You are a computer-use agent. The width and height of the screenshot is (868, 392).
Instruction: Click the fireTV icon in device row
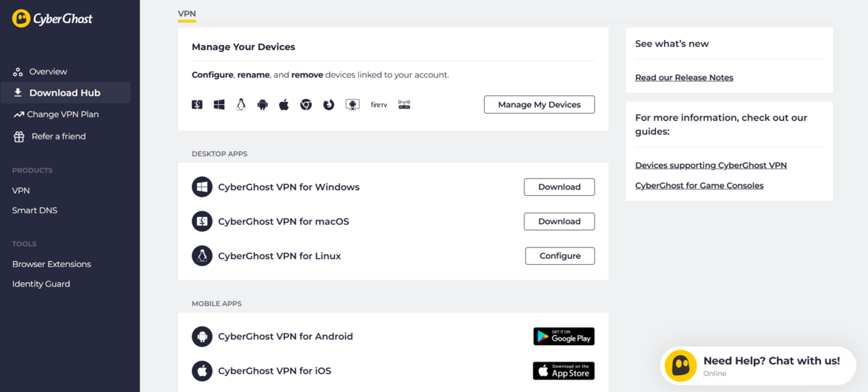pyautogui.click(x=379, y=105)
